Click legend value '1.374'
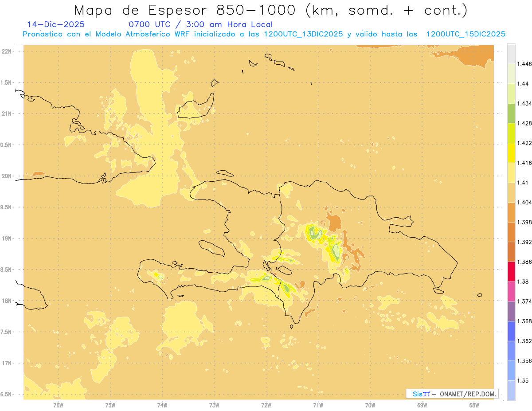The height and width of the screenshot is (411, 532). pyautogui.click(x=524, y=301)
